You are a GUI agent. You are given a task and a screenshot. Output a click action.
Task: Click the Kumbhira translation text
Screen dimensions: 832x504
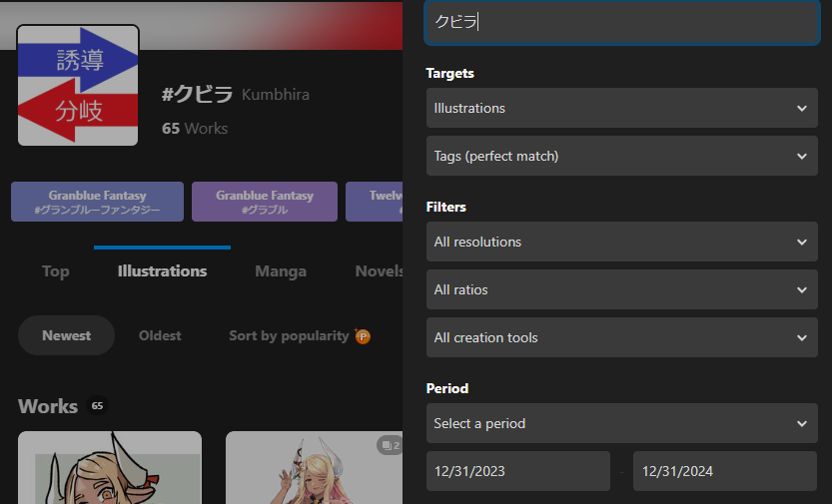(x=276, y=95)
